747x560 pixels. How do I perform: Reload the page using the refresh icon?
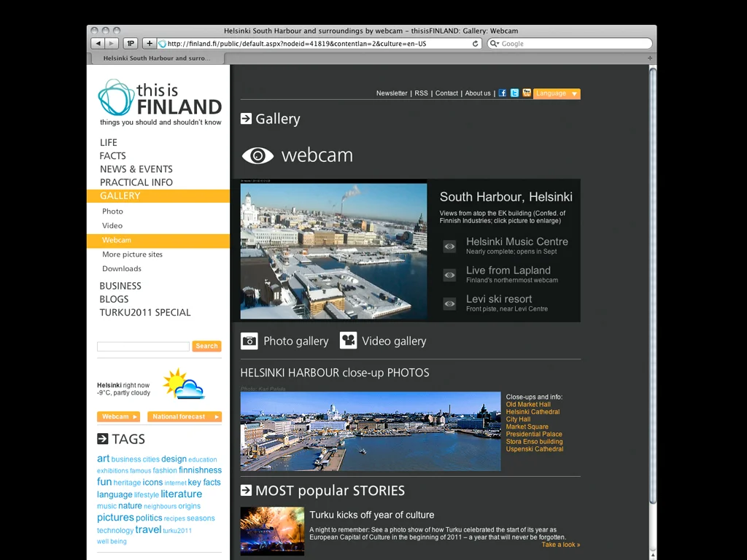pos(475,43)
